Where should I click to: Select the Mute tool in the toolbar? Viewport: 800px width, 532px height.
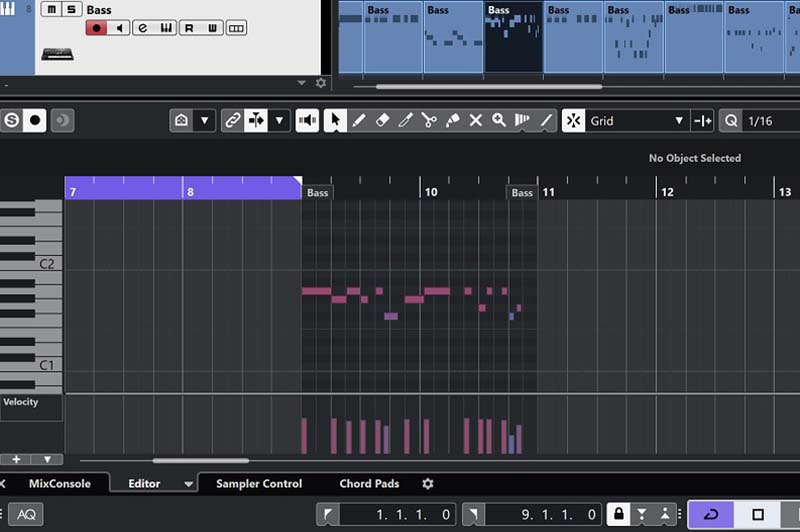tap(476, 120)
